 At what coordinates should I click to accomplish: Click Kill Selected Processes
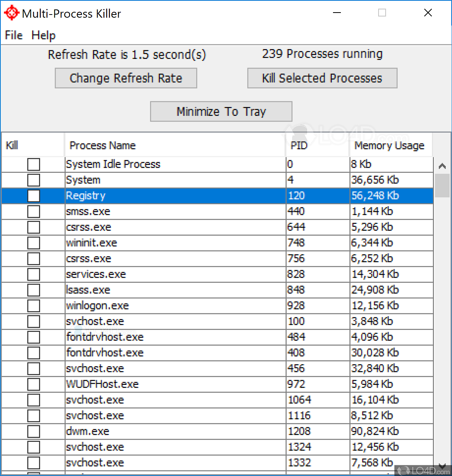pos(322,78)
